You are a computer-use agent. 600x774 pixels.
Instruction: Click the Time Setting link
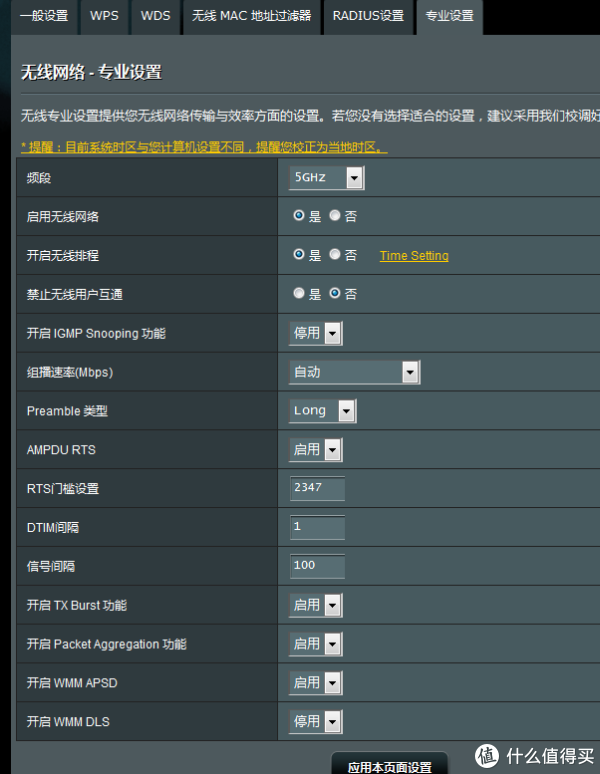point(414,256)
